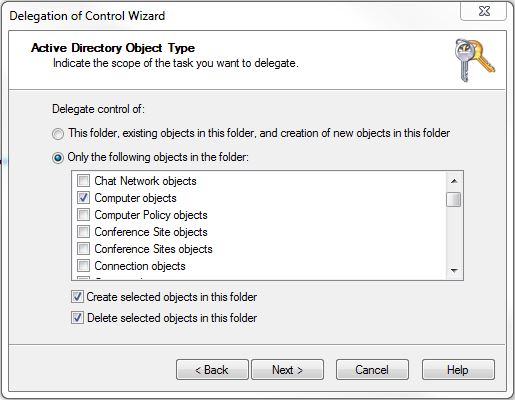Screen dimensions: 515x400
Task: Uncheck the Computer objects checkbox
Action: [83, 198]
